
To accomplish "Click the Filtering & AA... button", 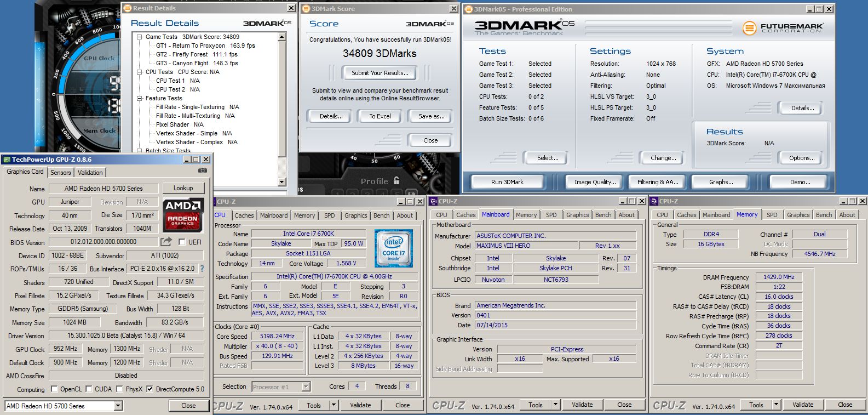I will (x=658, y=182).
